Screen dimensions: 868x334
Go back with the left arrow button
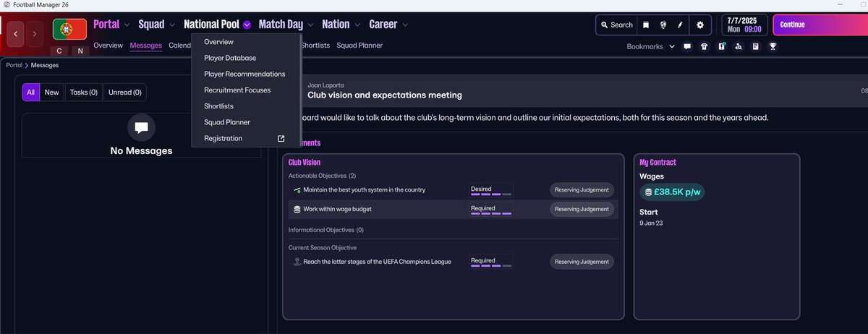coord(16,33)
